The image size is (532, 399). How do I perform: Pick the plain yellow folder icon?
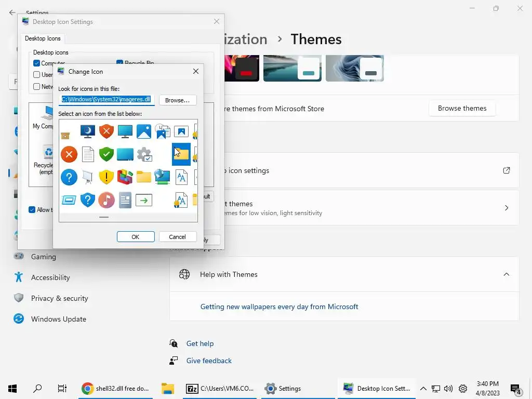[144, 177]
